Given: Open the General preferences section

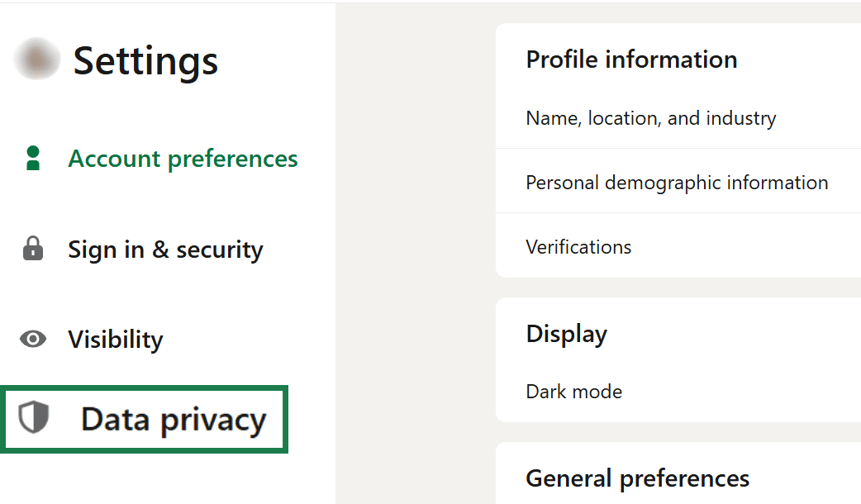Looking at the screenshot, I should (637, 478).
